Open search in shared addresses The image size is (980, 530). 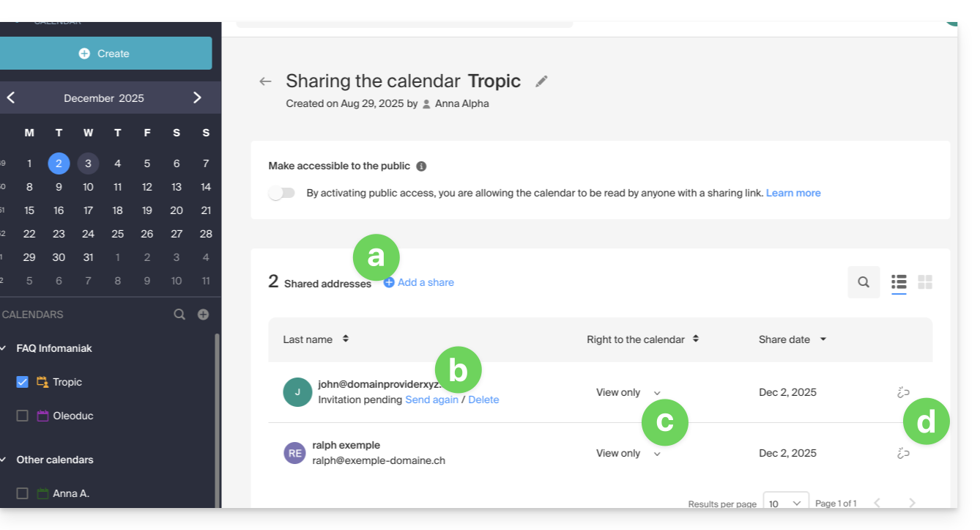point(864,282)
